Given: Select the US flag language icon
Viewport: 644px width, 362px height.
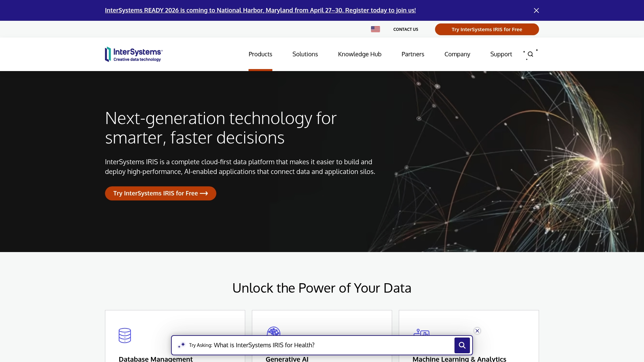Looking at the screenshot, I should [x=375, y=29].
